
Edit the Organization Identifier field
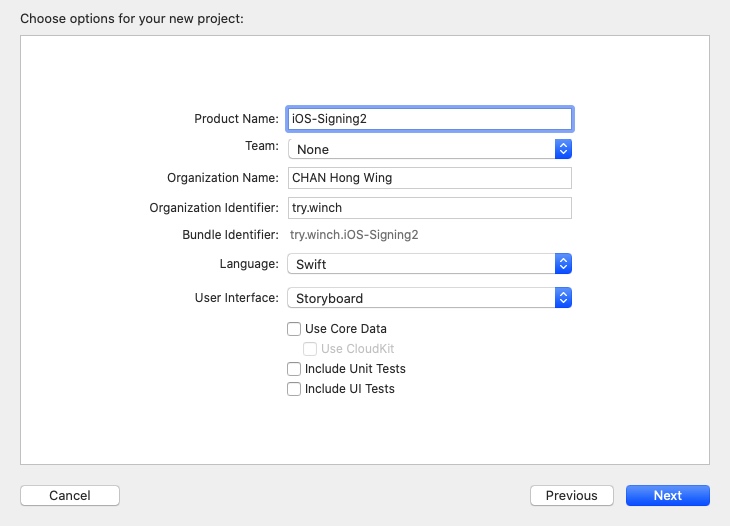[430, 208]
